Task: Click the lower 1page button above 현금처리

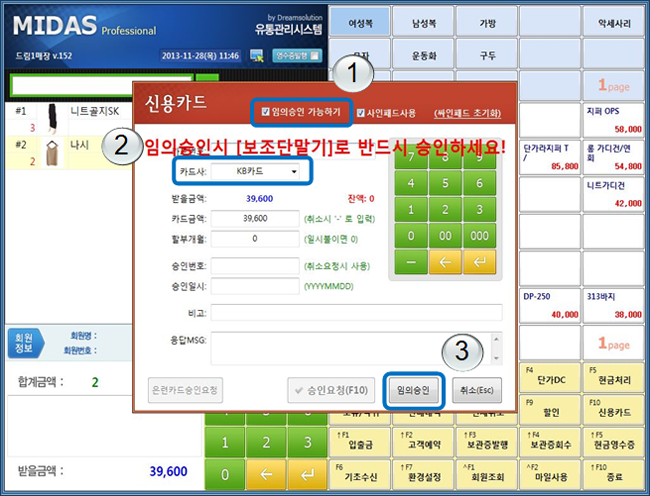Action: (614, 344)
